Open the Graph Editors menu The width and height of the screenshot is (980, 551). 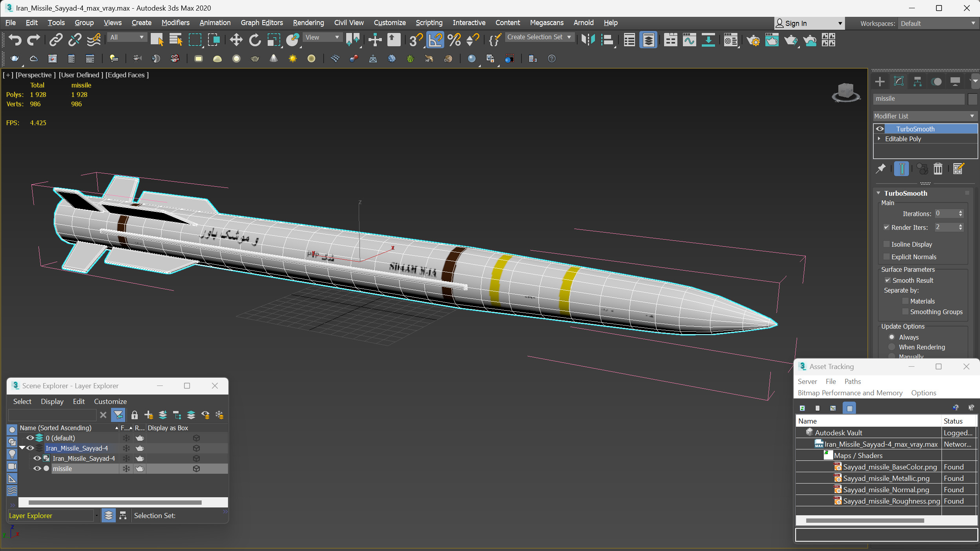tap(262, 23)
